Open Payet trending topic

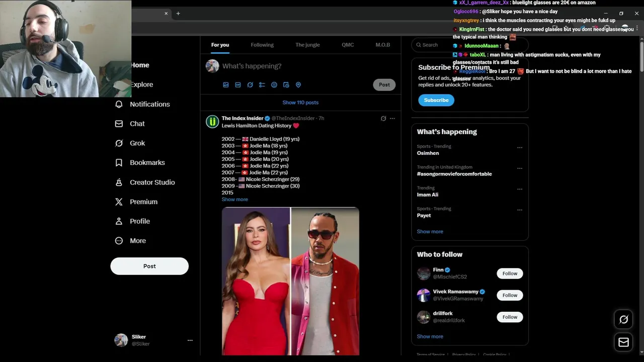point(424,215)
